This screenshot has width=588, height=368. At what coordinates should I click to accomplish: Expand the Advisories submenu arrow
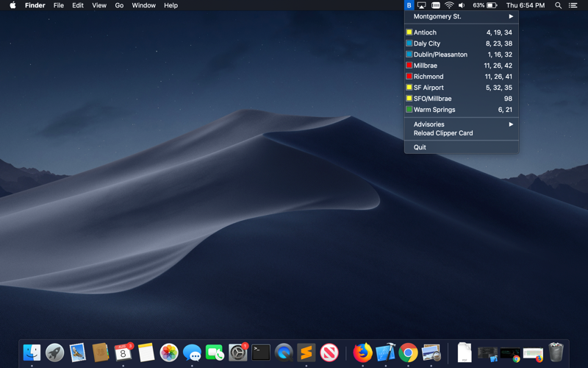(511, 124)
